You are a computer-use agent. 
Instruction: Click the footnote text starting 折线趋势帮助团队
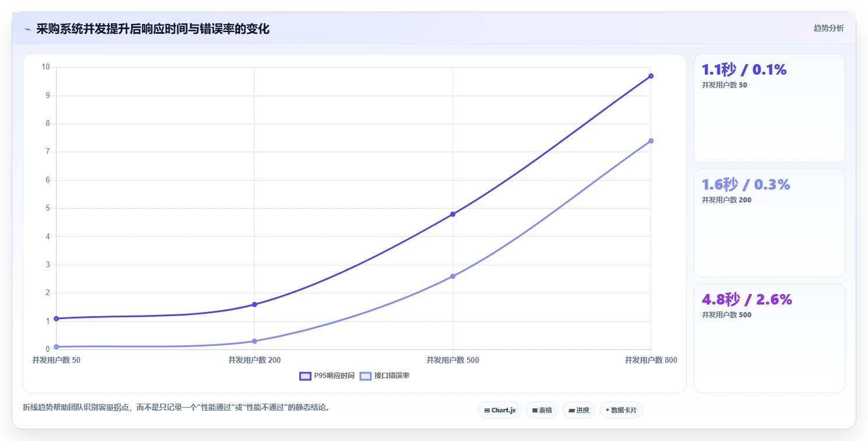pos(177,408)
